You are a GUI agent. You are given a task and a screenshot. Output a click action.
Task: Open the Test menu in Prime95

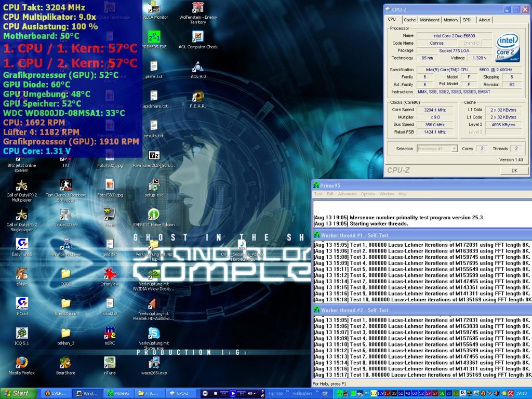[318, 194]
